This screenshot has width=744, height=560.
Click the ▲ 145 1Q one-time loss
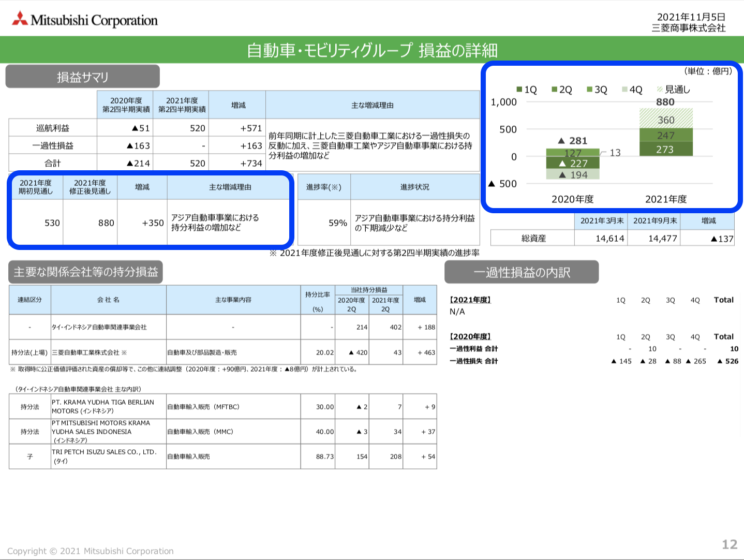coord(621,361)
